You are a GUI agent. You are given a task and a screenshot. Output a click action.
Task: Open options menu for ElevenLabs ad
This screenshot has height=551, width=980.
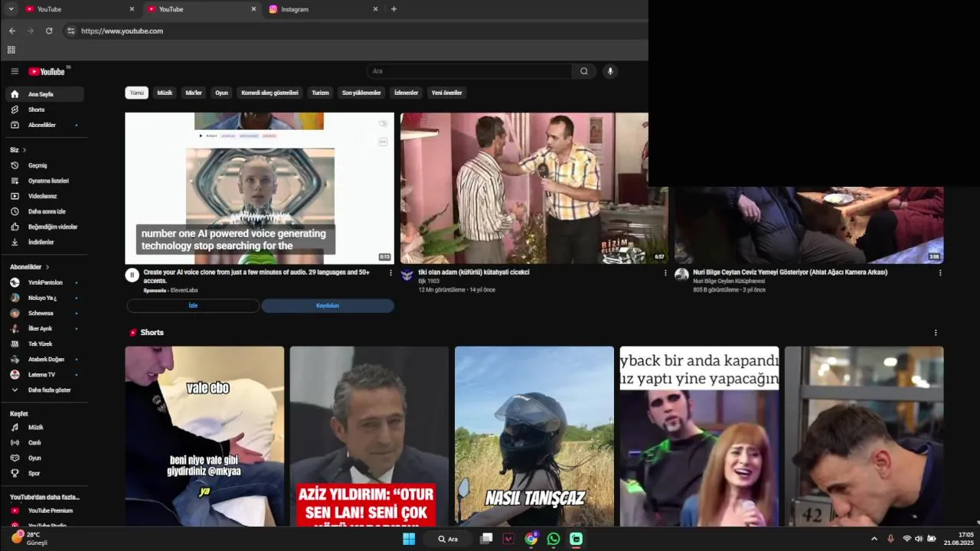pyautogui.click(x=390, y=272)
